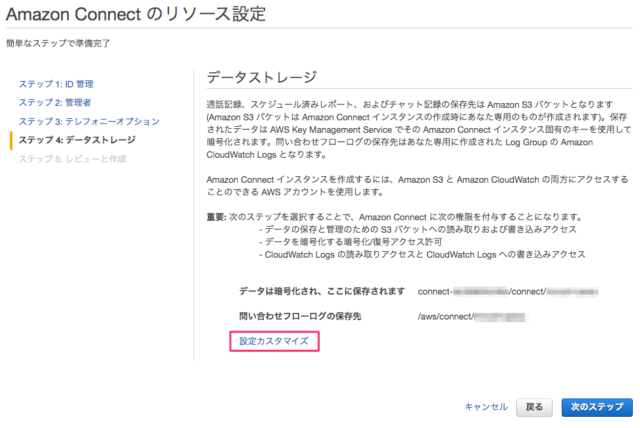Click the データを暗号化する暗号化/復号アクセス許可 line
Screen dimensions: 640x428
tap(351, 242)
